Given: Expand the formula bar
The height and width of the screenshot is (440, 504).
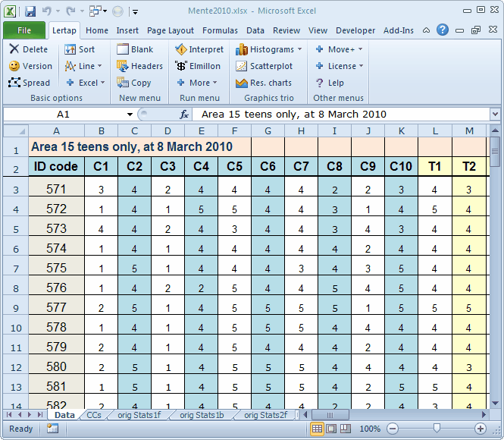Looking at the screenshot, I should [x=495, y=114].
